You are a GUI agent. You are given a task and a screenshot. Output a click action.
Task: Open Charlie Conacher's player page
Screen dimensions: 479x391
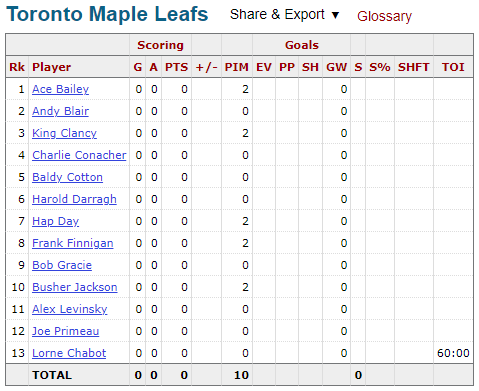(79, 155)
